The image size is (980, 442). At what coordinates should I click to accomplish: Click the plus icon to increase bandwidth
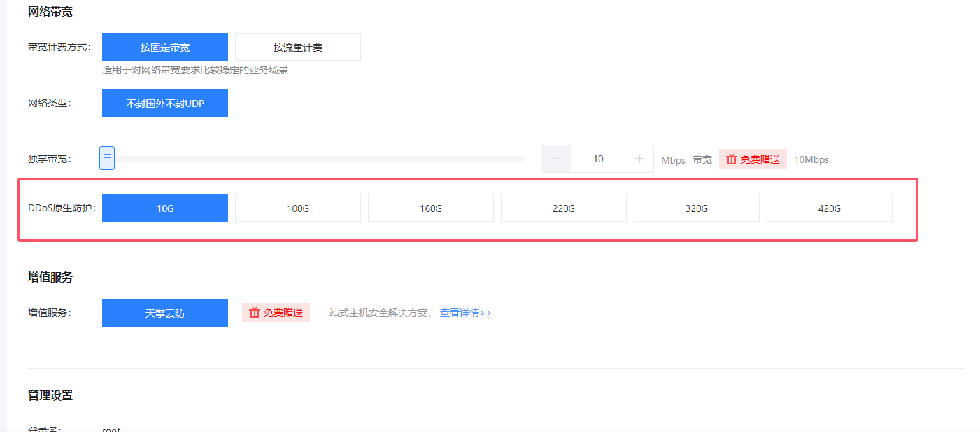pos(639,159)
